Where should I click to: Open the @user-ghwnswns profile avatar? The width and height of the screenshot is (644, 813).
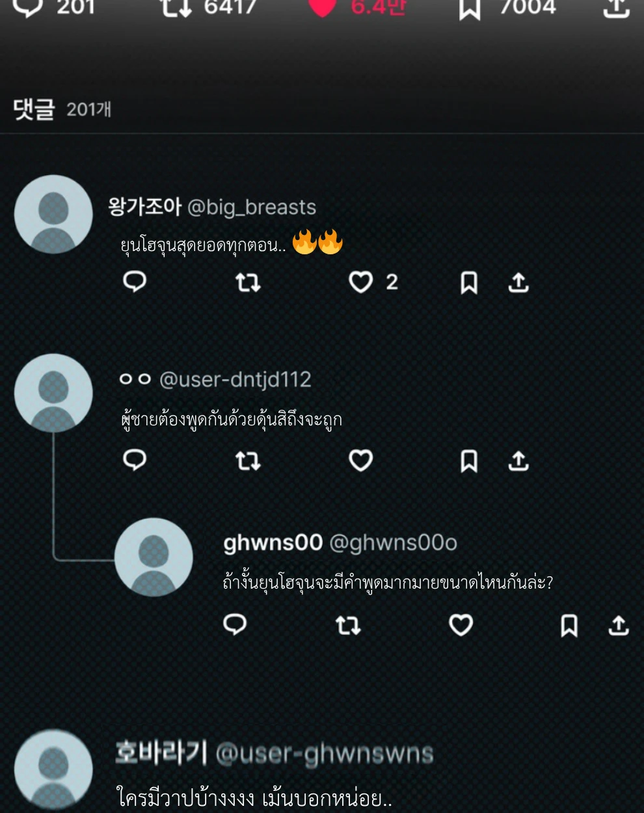[x=53, y=769]
